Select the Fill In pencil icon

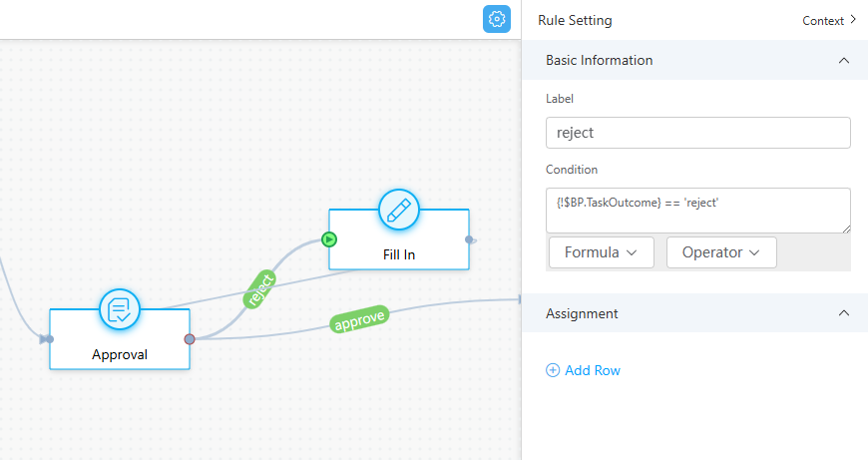tap(399, 211)
